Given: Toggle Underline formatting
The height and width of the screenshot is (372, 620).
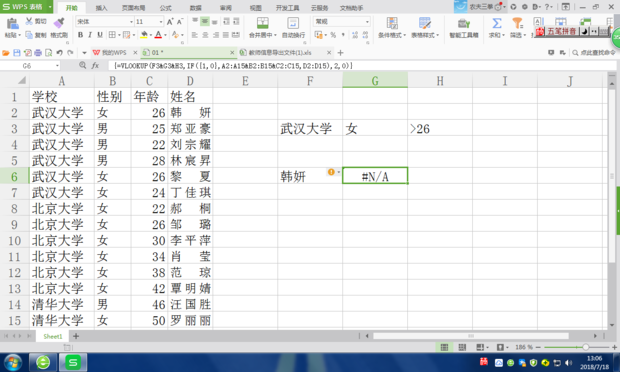Looking at the screenshot, I should pos(100,35).
